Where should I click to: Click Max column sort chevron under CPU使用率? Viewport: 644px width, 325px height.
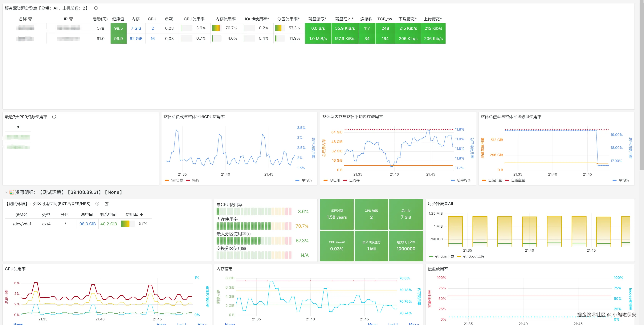(x=206, y=324)
